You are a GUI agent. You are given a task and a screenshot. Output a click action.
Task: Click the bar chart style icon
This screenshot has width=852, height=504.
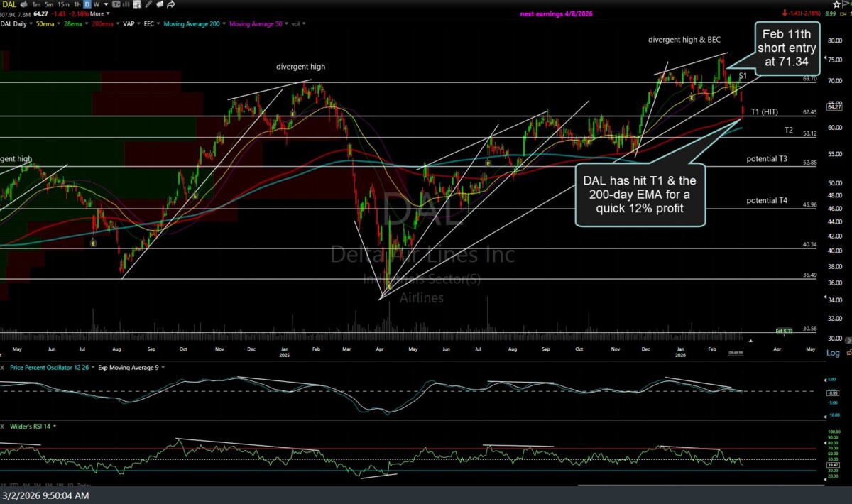[126, 4]
